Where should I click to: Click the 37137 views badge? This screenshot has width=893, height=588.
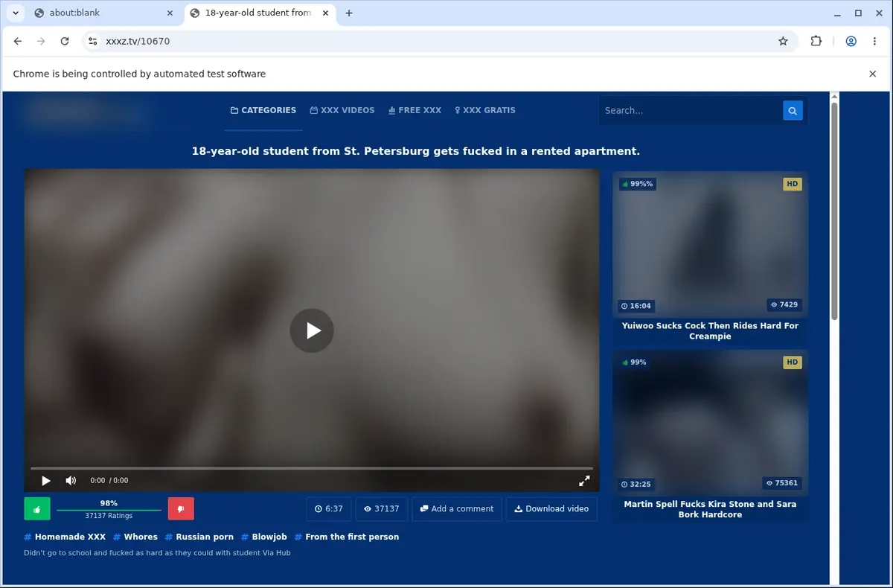[x=381, y=509]
